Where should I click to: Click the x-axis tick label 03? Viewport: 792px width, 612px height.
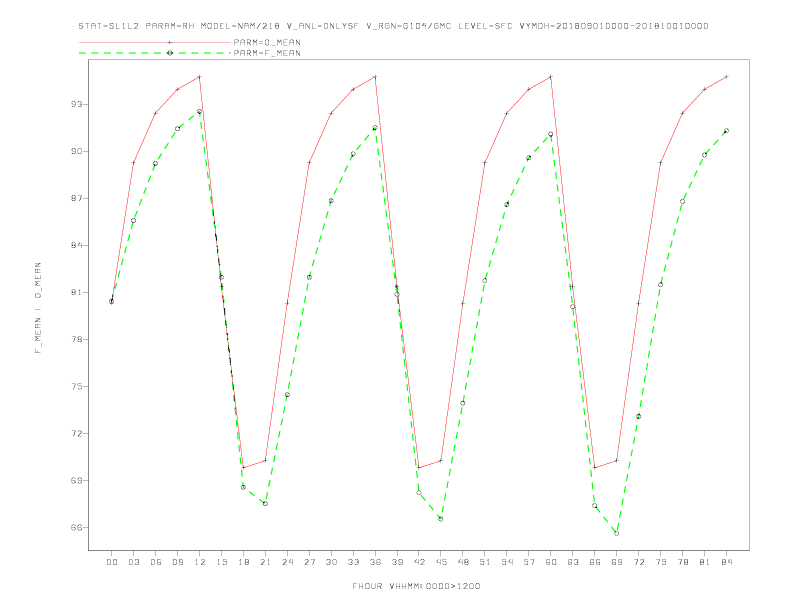pos(133,562)
